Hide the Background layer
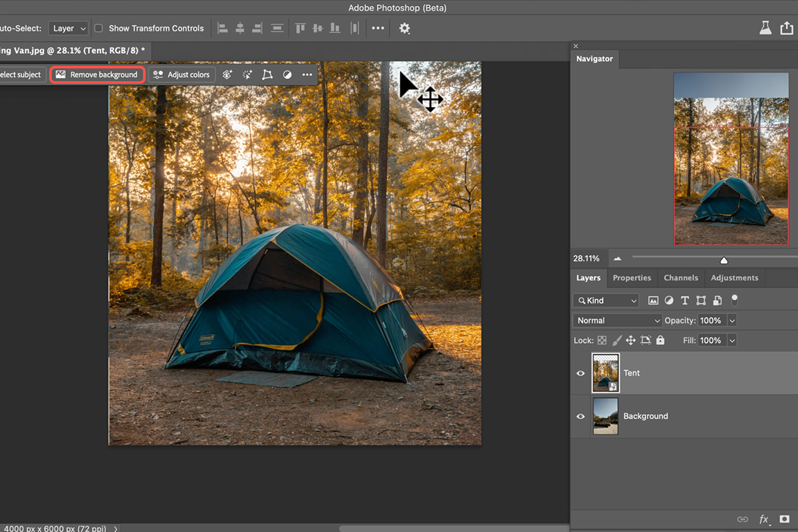 [580, 416]
